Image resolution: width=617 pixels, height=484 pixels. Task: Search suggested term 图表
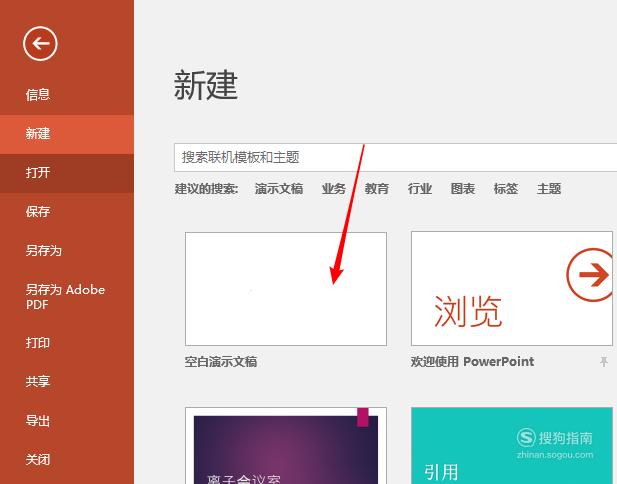coord(463,189)
